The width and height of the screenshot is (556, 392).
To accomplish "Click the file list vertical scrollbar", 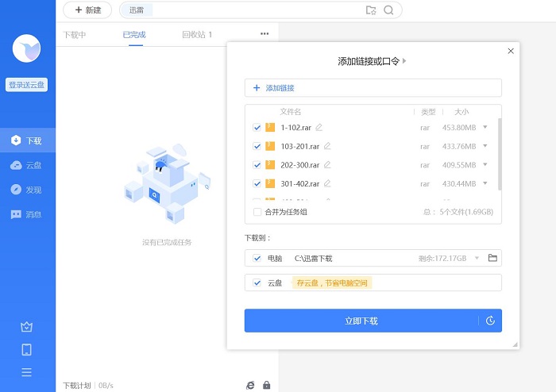I will (x=499, y=155).
